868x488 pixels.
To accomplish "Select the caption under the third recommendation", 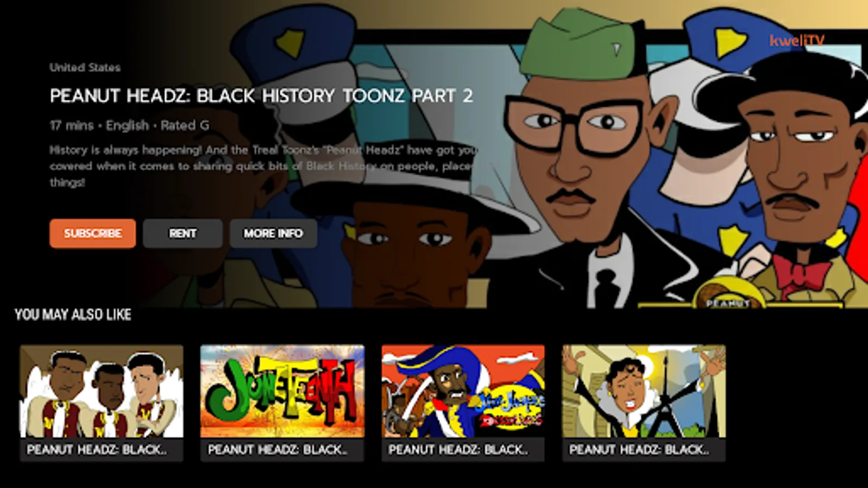I will (458, 450).
